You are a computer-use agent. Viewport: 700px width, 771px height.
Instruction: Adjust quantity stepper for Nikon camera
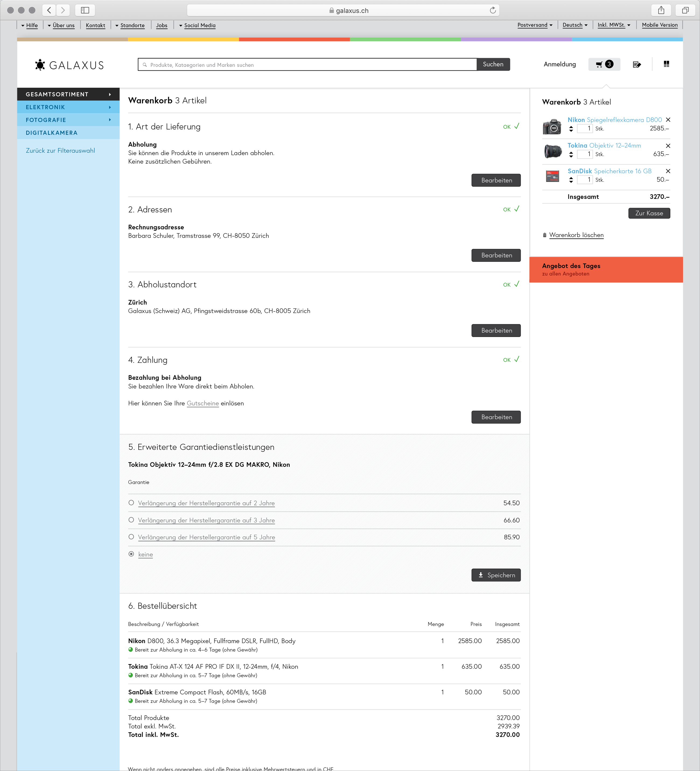pyautogui.click(x=571, y=128)
